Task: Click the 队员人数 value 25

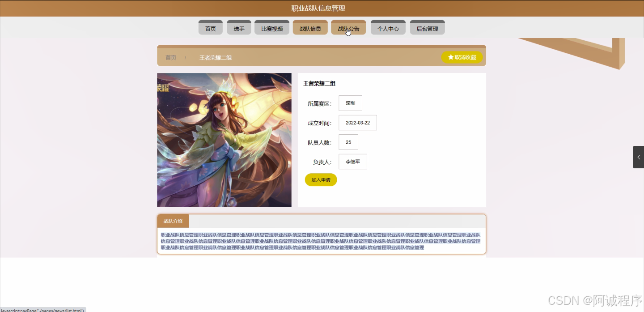Action: (348, 142)
